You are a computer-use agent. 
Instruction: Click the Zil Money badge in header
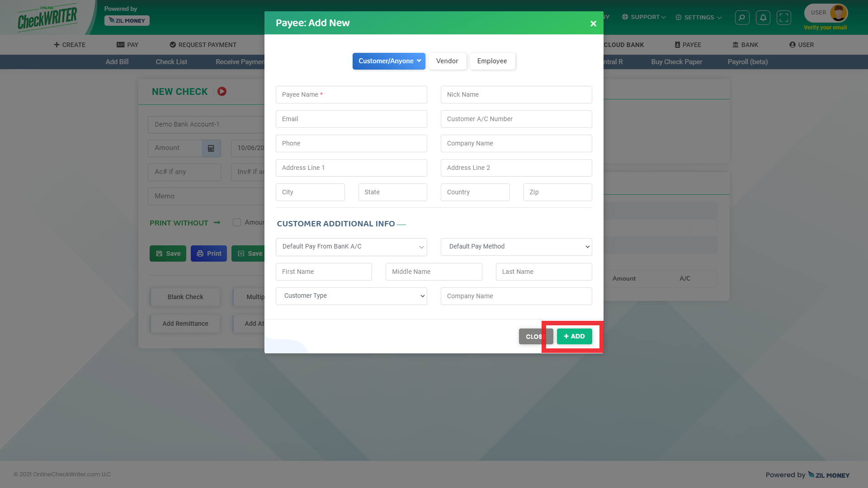pyautogui.click(x=127, y=21)
